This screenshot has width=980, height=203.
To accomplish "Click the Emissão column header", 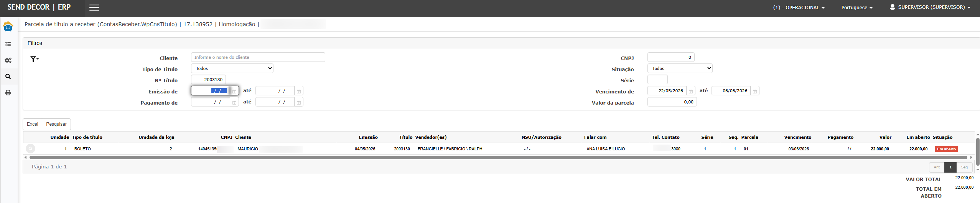I will click(368, 137).
